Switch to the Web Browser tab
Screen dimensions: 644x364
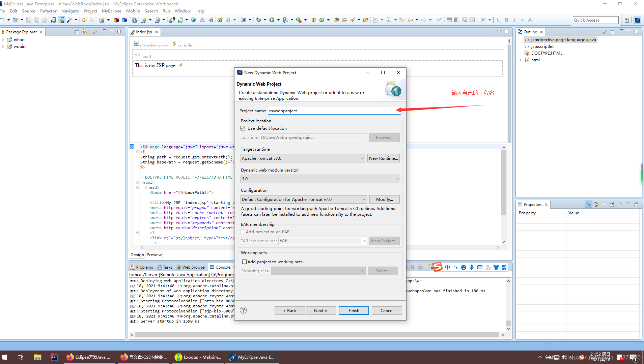pyautogui.click(x=191, y=267)
